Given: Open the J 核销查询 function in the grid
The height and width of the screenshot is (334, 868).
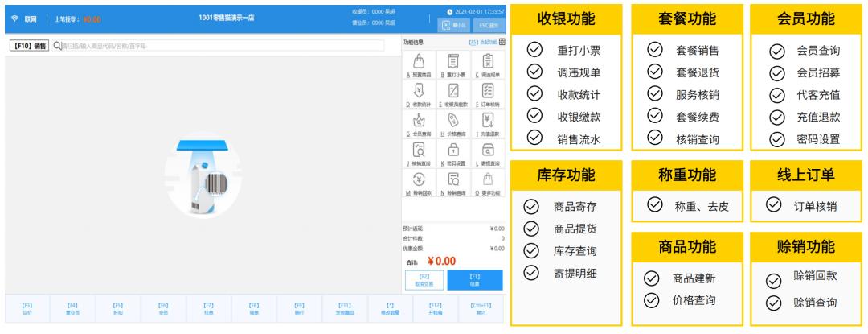Looking at the screenshot, I should pos(419,154).
